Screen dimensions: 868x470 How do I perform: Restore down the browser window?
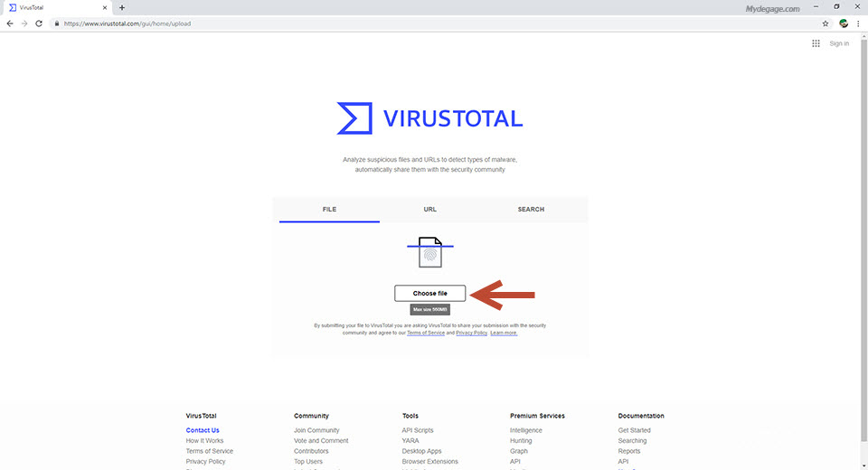[x=836, y=7]
